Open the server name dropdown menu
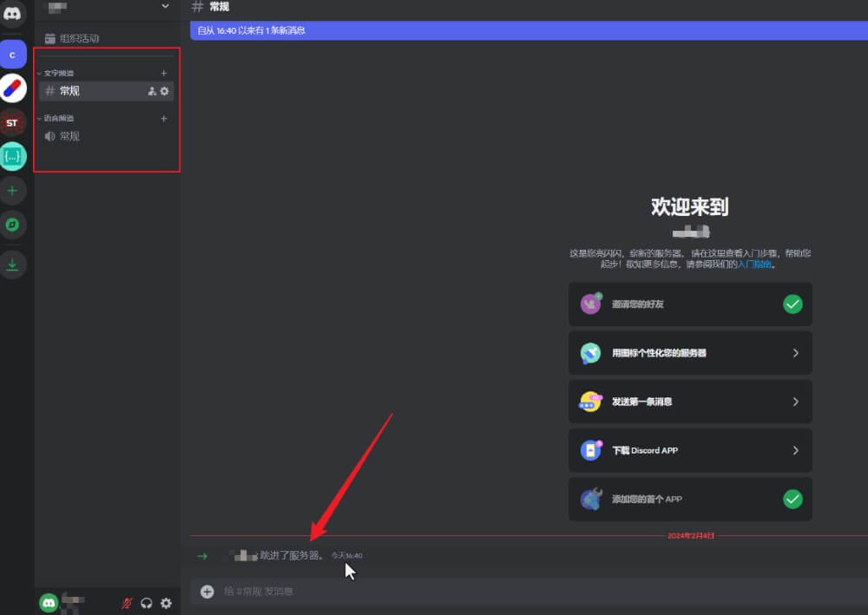This screenshot has height=615, width=868. [104, 8]
